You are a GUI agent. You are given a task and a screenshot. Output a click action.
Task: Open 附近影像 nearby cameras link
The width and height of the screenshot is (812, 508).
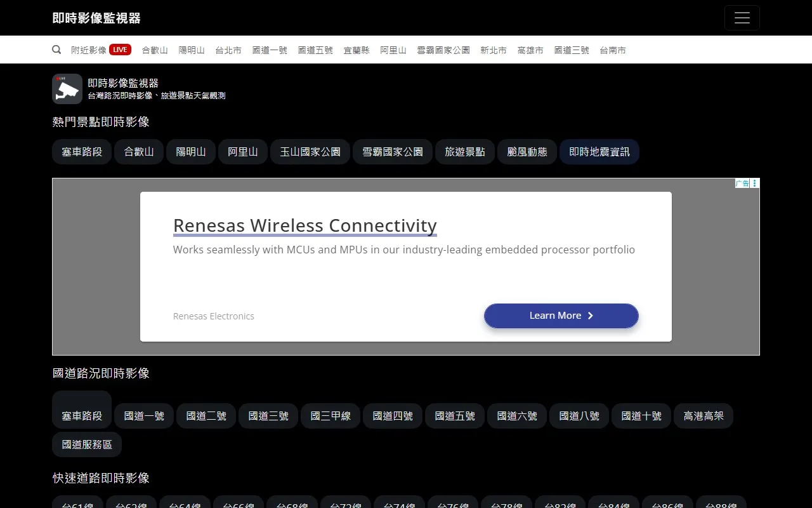coord(89,50)
